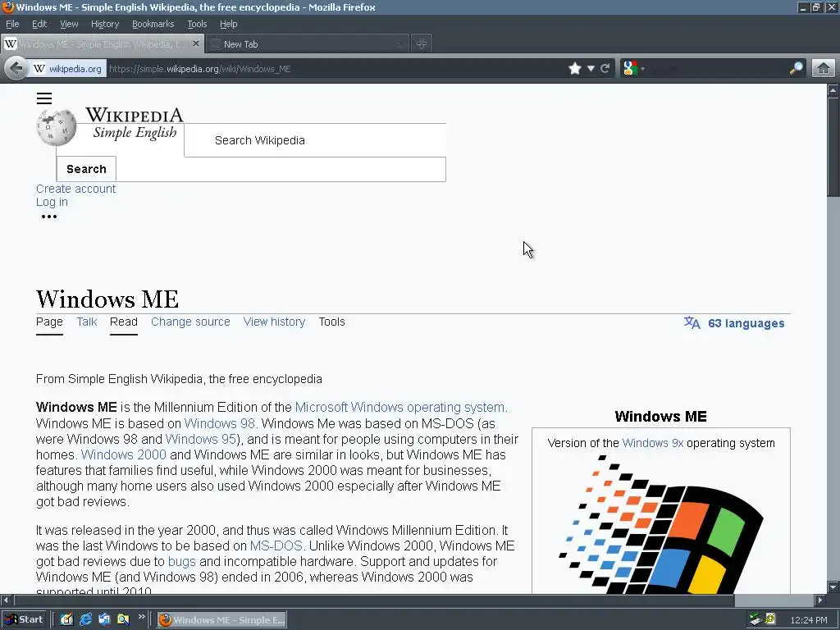Click the wikipedia.org site identity button

(x=67, y=69)
